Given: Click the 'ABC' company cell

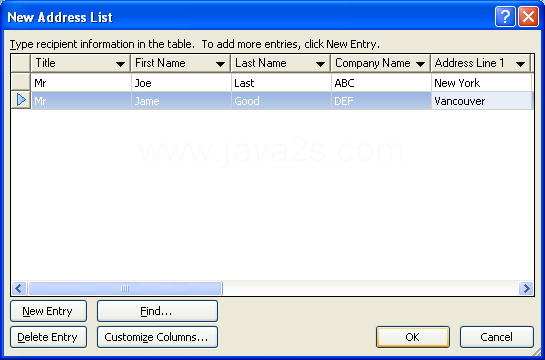Looking at the screenshot, I should [x=381, y=82].
